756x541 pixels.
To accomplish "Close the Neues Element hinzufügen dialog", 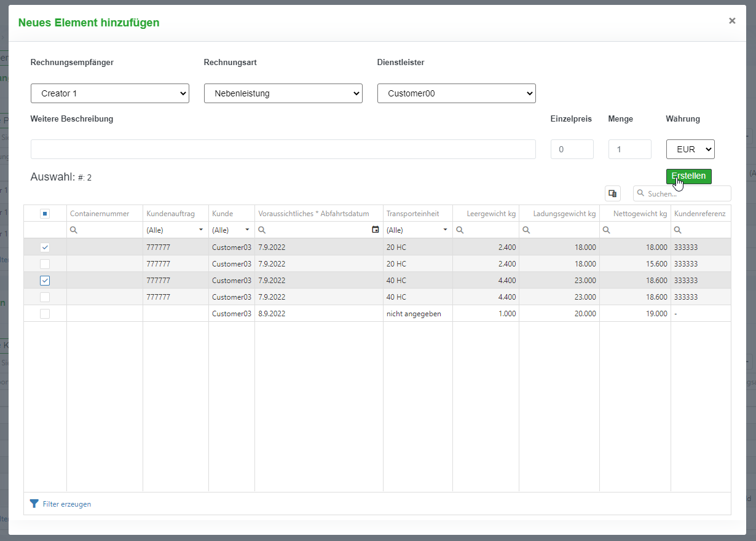I will [x=732, y=21].
